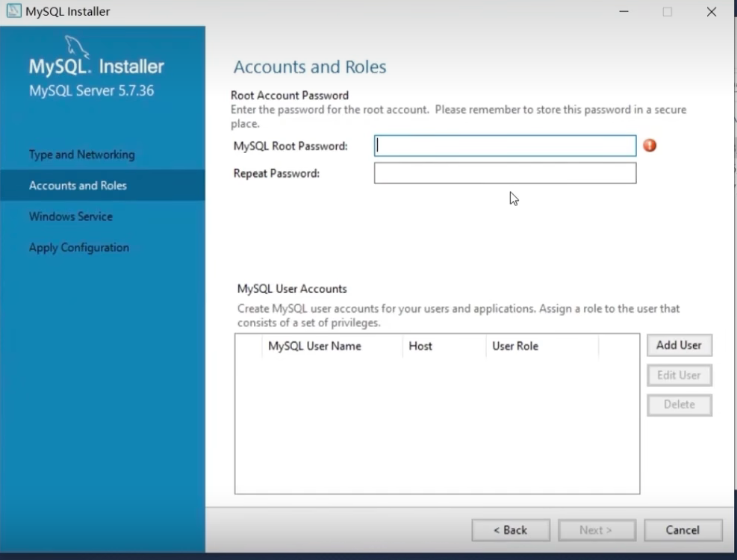This screenshot has height=560, width=737.
Task: Click the Repeat Password label
Action: (276, 173)
